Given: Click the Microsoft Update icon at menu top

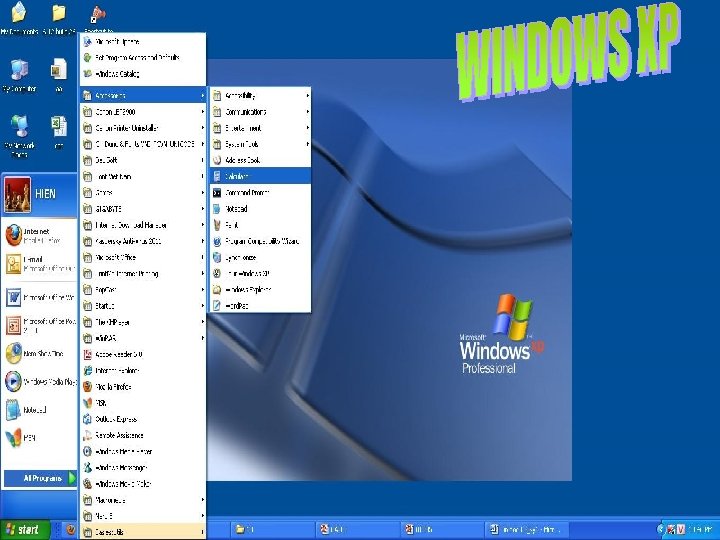Looking at the screenshot, I should 87,41.
